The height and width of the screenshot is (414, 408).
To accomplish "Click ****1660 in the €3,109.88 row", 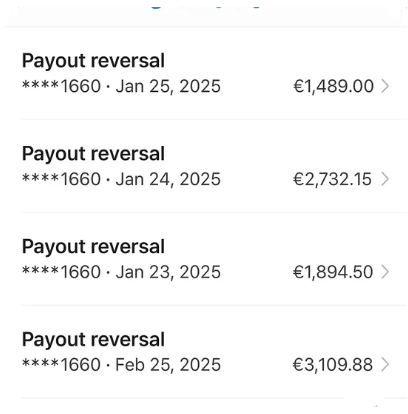I will pos(61,365).
